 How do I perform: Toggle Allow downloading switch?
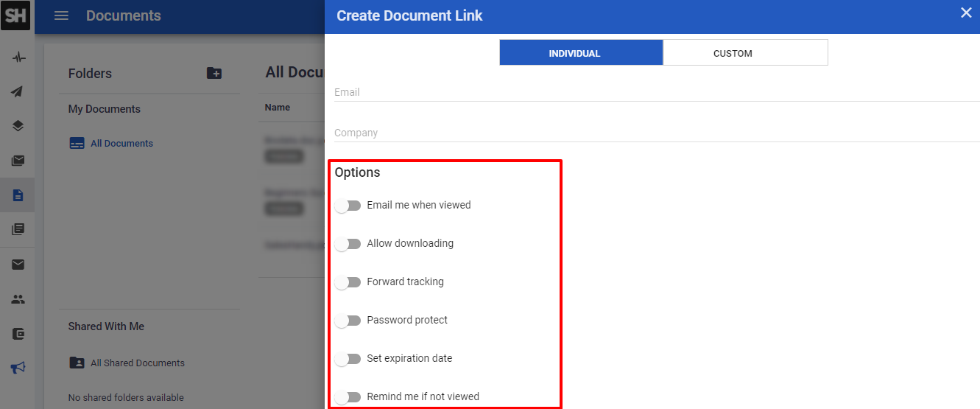348,244
